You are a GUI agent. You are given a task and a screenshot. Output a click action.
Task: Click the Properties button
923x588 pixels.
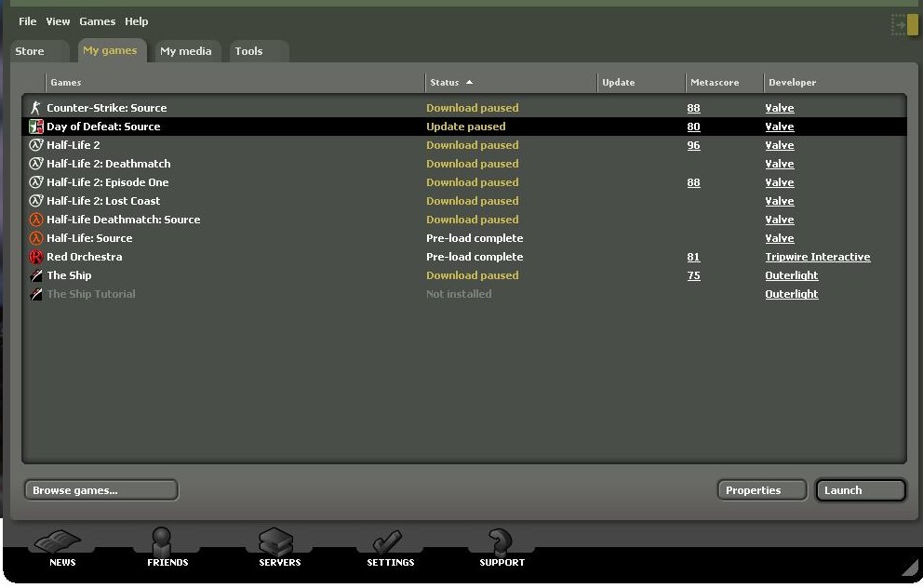(x=762, y=490)
